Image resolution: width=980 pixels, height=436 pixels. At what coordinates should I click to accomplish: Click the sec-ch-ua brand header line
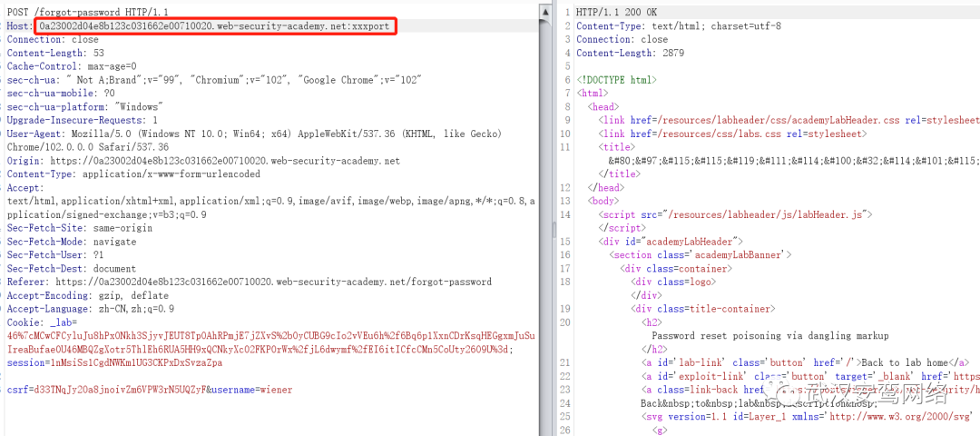214,80
